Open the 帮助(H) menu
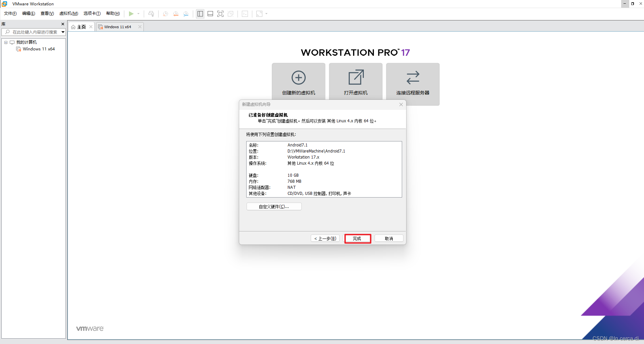This screenshot has height=344, width=644. tap(113, 13)
